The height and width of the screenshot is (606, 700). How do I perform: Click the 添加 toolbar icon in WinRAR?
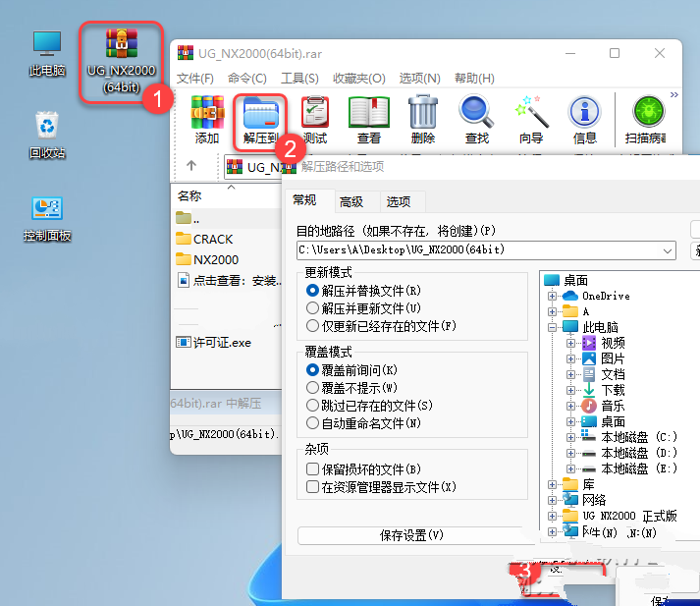click(207, 120)
